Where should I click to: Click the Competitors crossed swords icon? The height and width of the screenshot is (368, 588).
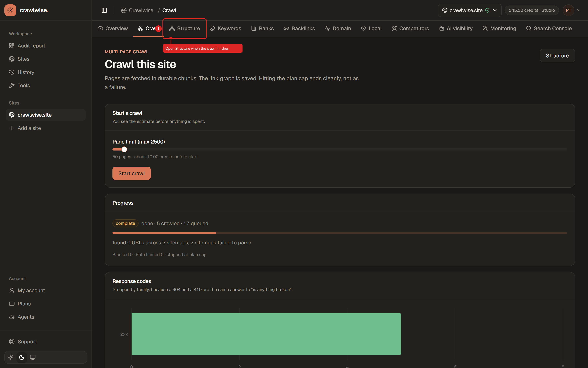click(394, 29)
